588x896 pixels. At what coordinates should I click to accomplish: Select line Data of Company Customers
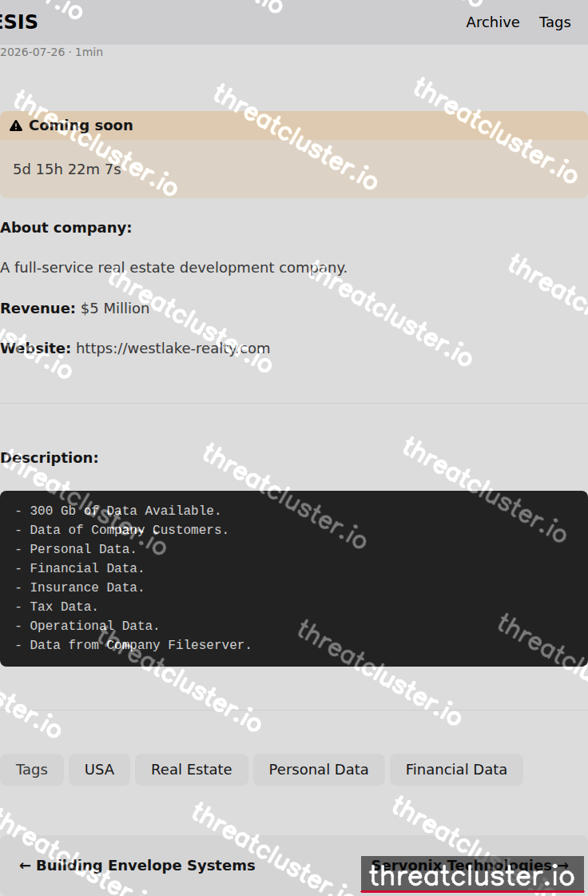(x=121, y=530)
